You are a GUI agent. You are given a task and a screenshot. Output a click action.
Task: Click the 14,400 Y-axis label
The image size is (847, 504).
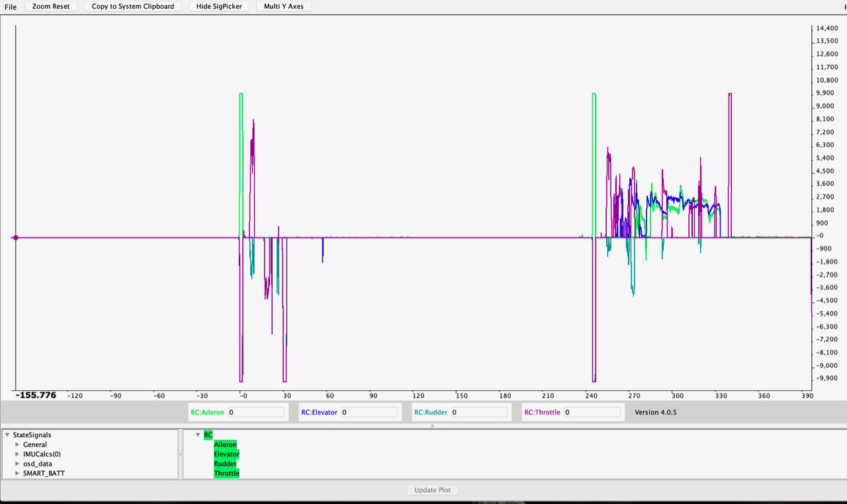tap(828, 28)
